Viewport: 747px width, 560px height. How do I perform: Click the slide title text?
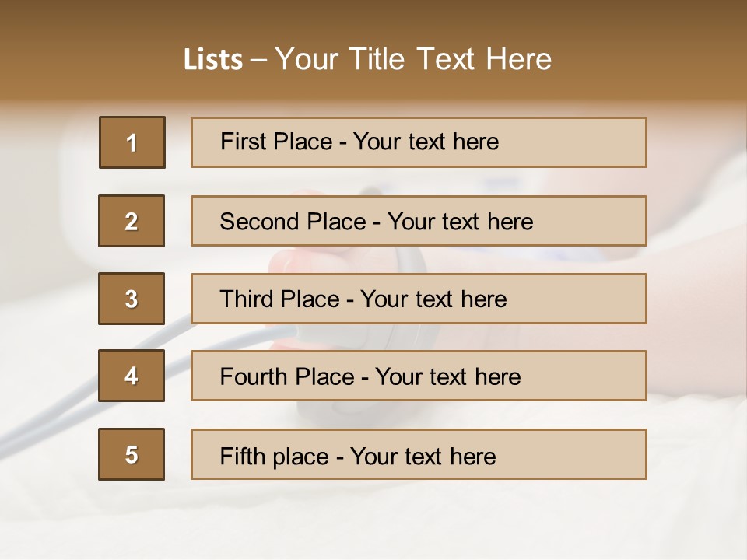[x=367, y=59]
